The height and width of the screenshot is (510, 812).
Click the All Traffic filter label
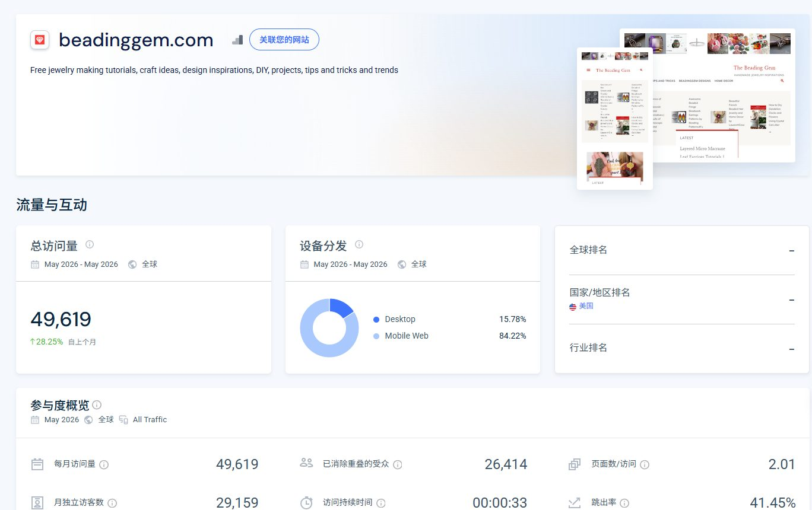click(x=150, y=420)
